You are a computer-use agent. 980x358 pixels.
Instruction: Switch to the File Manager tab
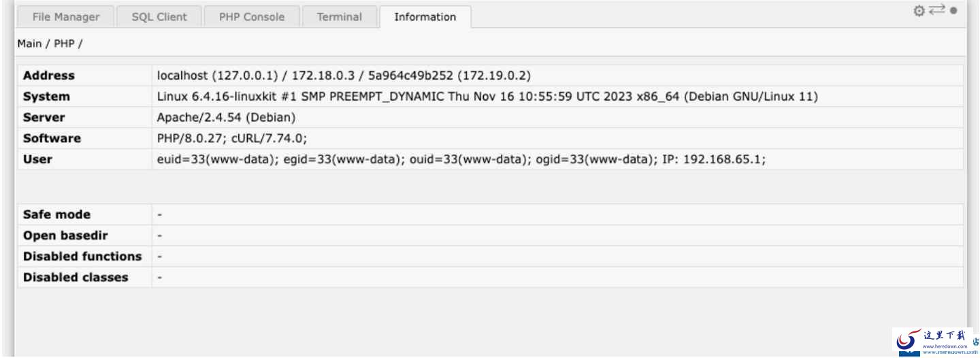pos(65,17)
